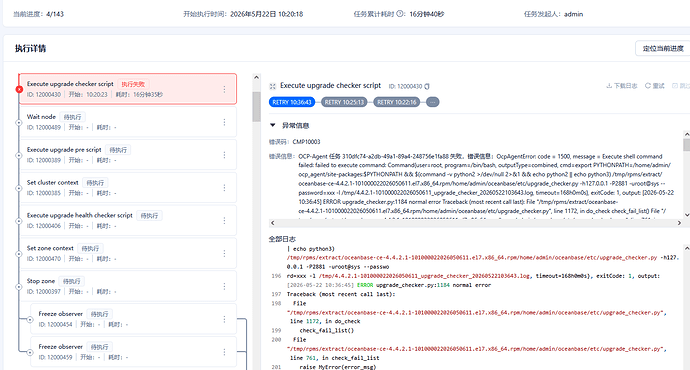Open the more menu for Stop zone
The height and width of the screenshot is (370, 690).
224,286
